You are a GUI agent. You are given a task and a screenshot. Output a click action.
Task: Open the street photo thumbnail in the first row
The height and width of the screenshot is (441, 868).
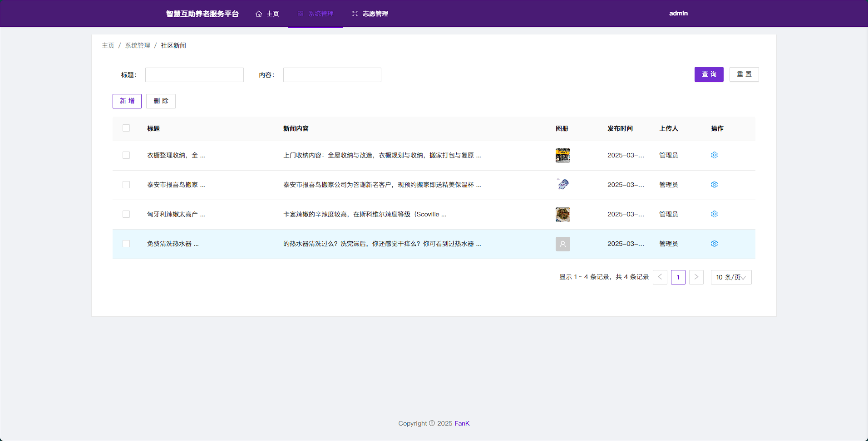coord(562,155)
